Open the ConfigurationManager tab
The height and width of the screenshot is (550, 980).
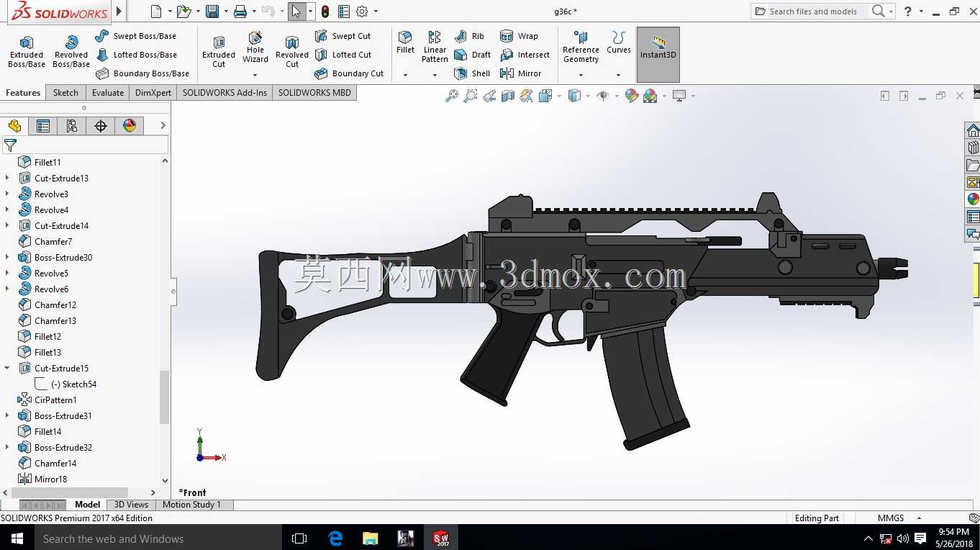(72, 126)
